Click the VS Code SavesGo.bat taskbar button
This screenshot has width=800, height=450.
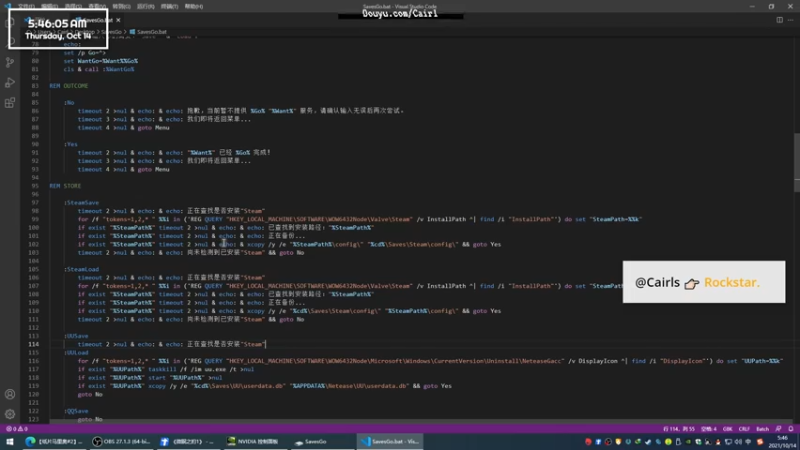[390, 441]
